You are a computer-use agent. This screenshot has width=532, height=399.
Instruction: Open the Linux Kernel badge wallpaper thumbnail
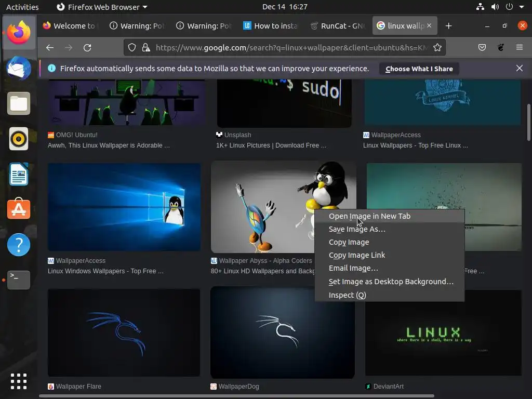click(443, 102)
